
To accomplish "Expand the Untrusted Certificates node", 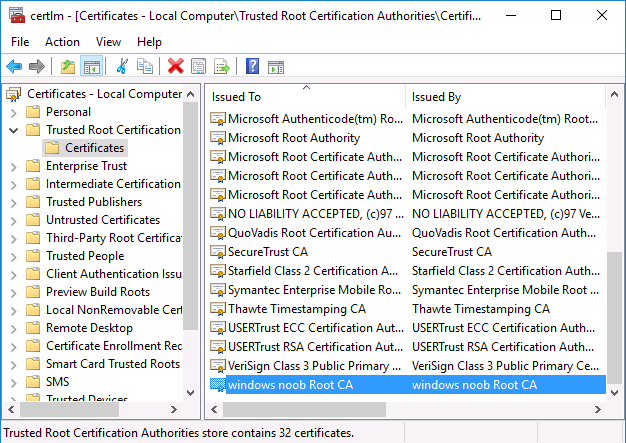I will (14, 220).
